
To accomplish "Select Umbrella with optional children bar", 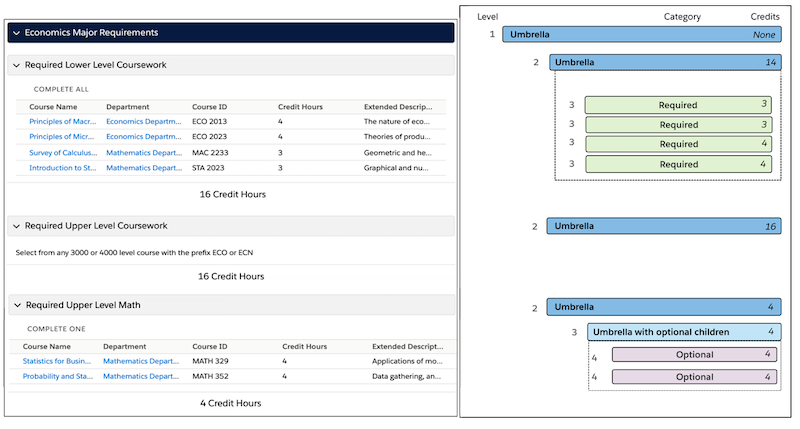I will [x=684, y=332].
